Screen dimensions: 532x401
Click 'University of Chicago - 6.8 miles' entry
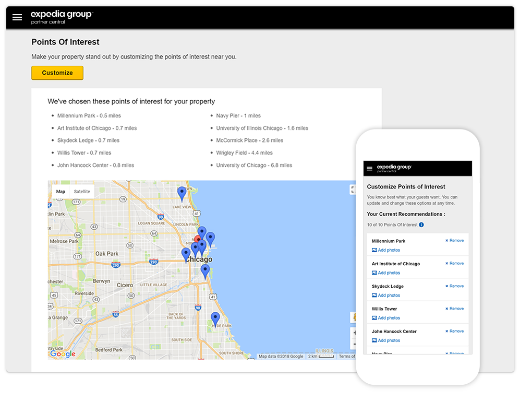[254, 165]
